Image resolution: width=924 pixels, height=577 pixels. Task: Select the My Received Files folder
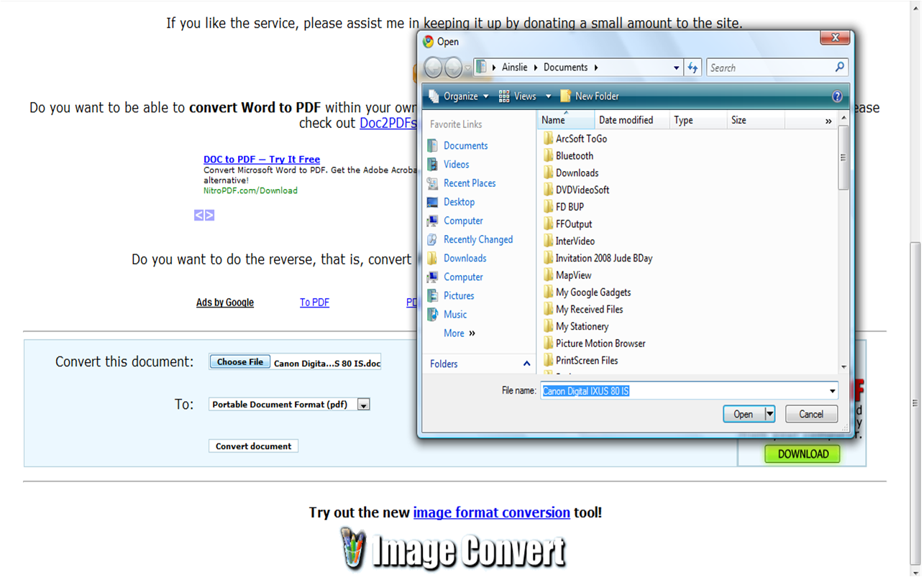point(583,309)
